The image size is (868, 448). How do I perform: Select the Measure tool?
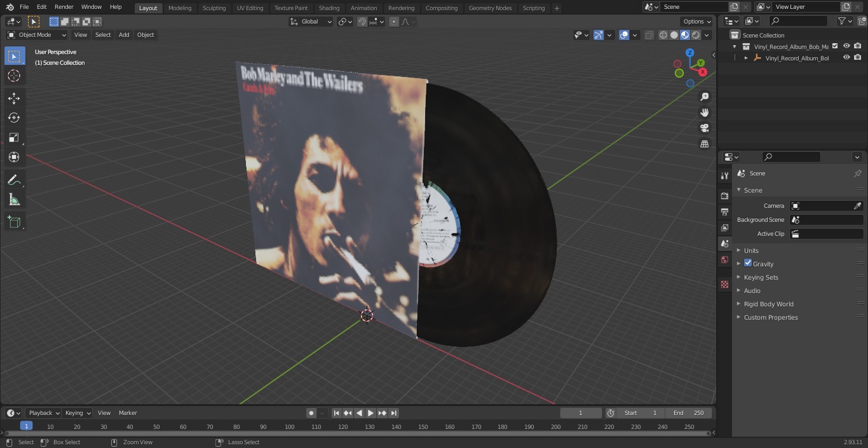14,200
